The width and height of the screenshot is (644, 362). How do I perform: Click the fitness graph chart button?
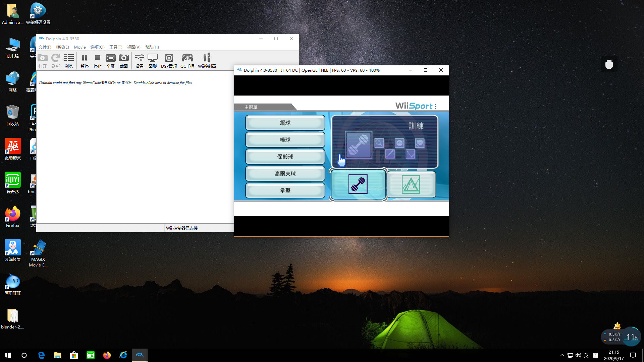click(411, 184)
